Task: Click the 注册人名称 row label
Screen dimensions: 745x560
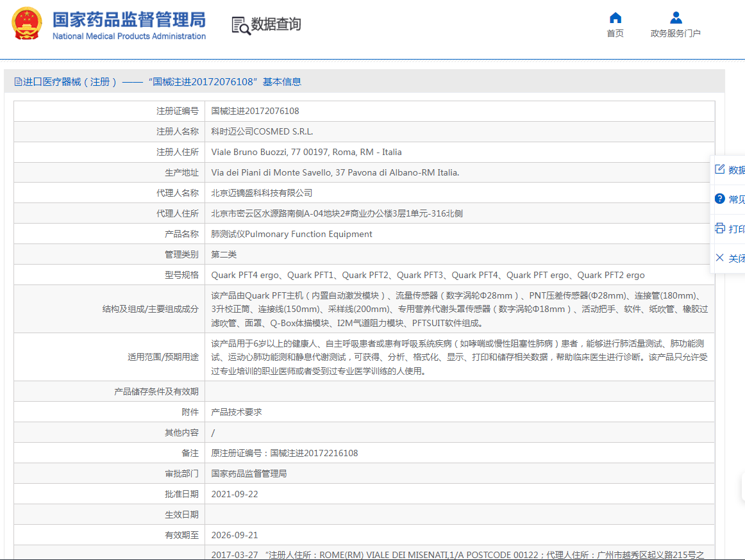Action: (x=177, y=131)
